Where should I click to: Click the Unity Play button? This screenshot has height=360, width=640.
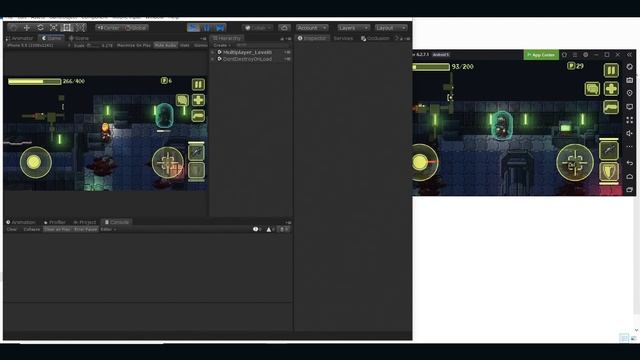click(193, 28)
